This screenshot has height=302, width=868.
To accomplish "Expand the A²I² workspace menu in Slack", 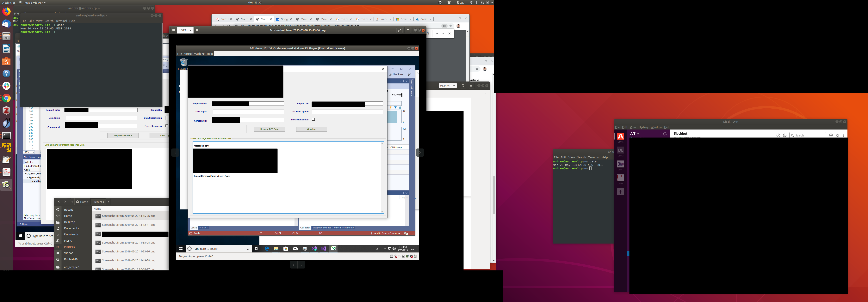I will click(x=635, y=134).
